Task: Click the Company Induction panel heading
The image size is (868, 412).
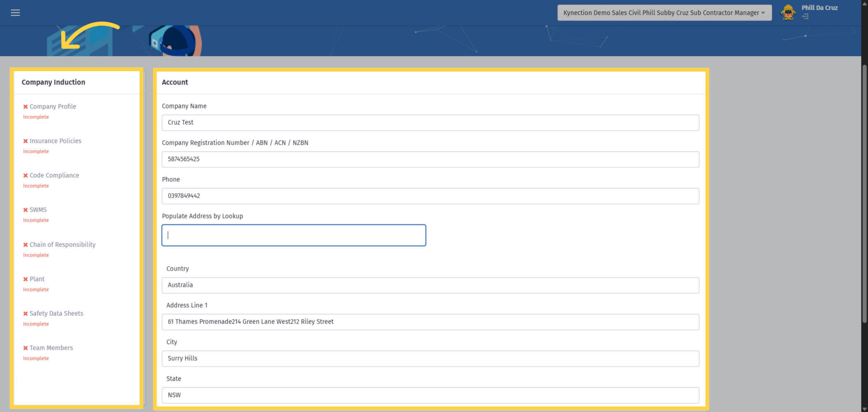Action: [x=54, y=82]
